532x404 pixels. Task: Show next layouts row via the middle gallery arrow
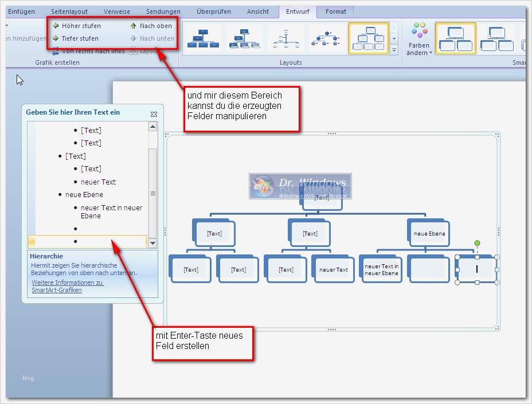[394, 38]
